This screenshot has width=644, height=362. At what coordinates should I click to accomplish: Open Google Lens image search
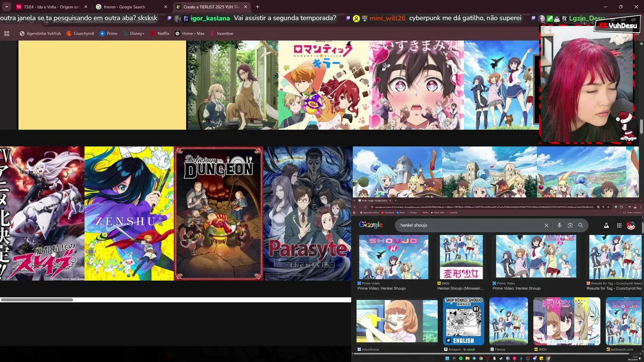click(x=570, y=225)
